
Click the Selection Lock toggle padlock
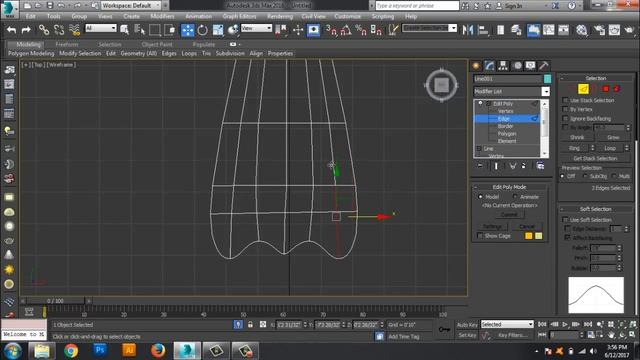point(250,324)
